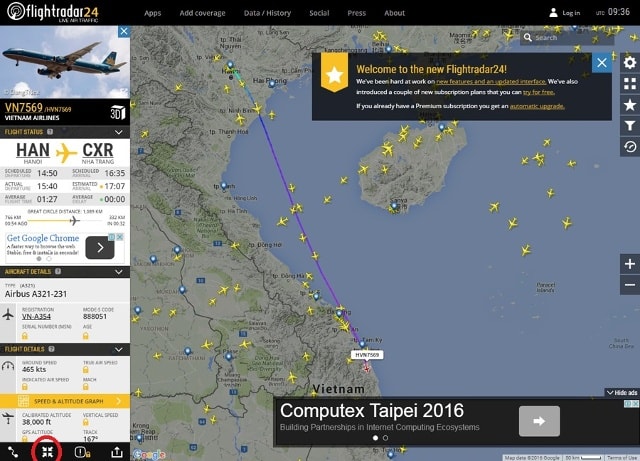Click the locked Serial Number icon
Viewport: 640px width, 461px height.
pyautogui.click(x=25, y=336)
